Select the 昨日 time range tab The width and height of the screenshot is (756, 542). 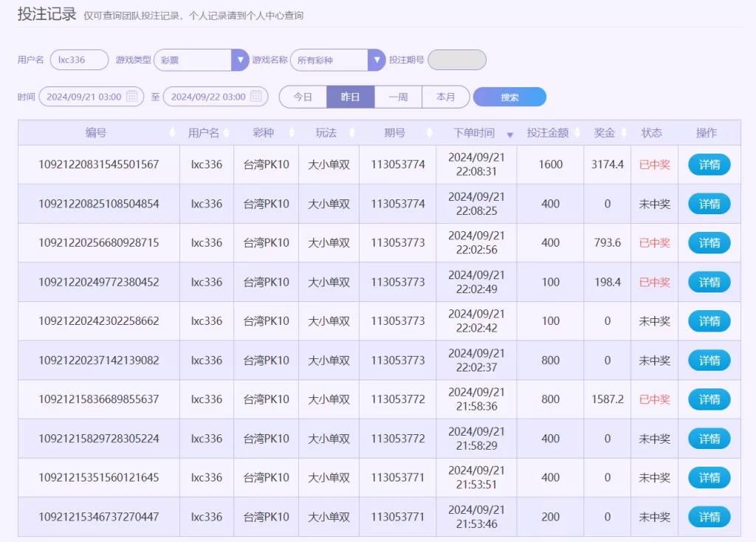tap(351, 97)
